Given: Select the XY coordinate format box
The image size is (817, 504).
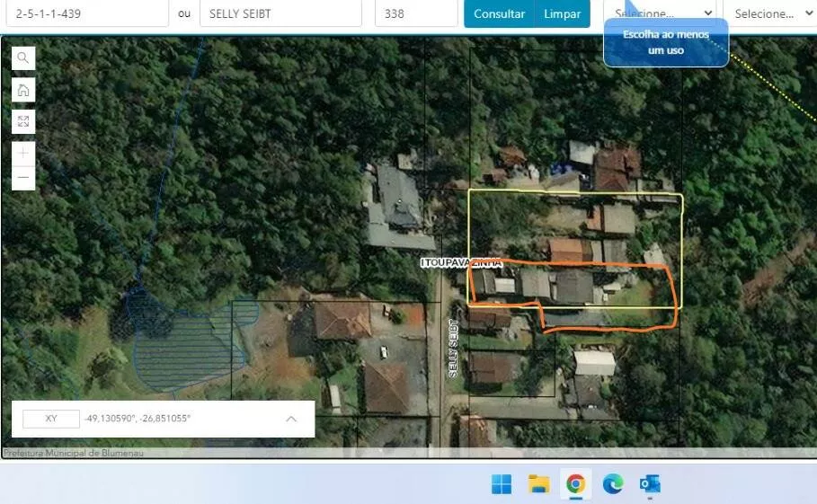Looking at the screenshot, I should click(51, 419).
